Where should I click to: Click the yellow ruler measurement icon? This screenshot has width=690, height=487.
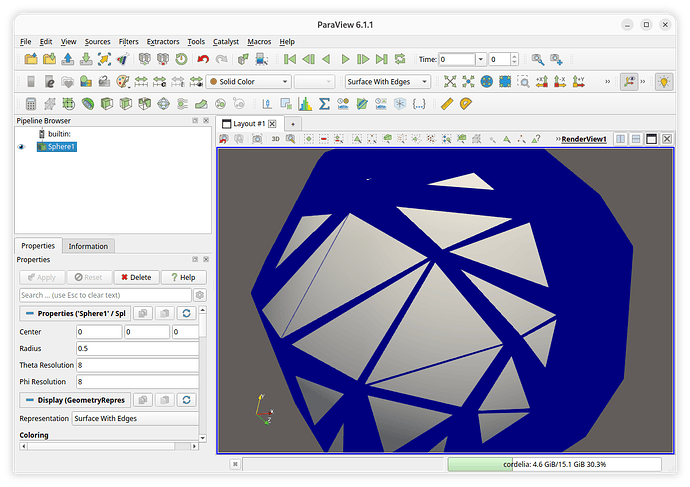[x=447, y=104]
